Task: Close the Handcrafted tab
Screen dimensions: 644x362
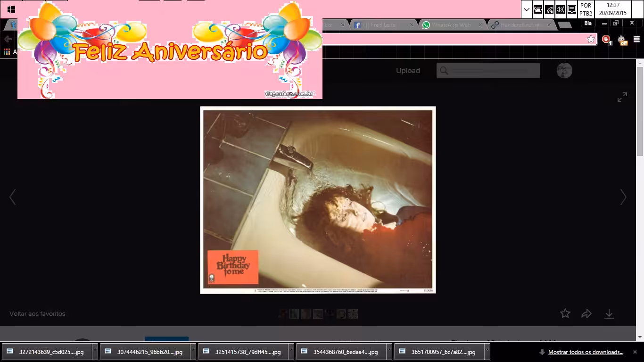Action: (x=549, y=25)
